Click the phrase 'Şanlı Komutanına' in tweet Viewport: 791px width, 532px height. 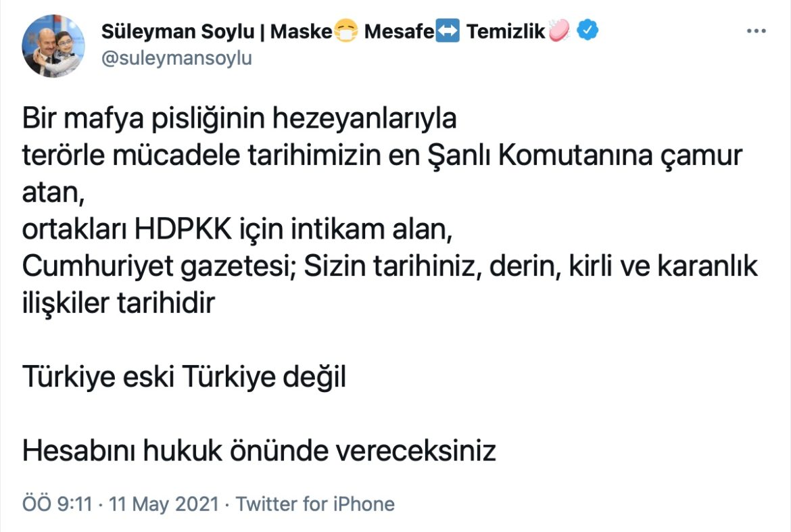click(536, 157)
